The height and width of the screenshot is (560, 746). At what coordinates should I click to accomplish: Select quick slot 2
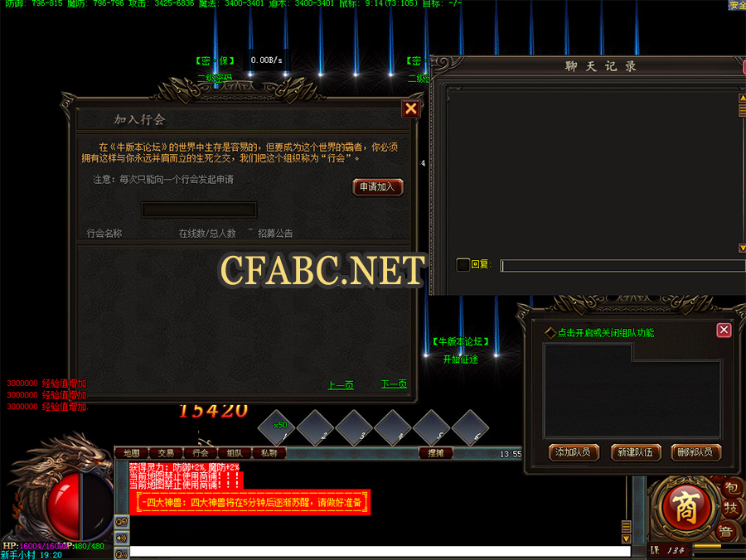(315, 427)
